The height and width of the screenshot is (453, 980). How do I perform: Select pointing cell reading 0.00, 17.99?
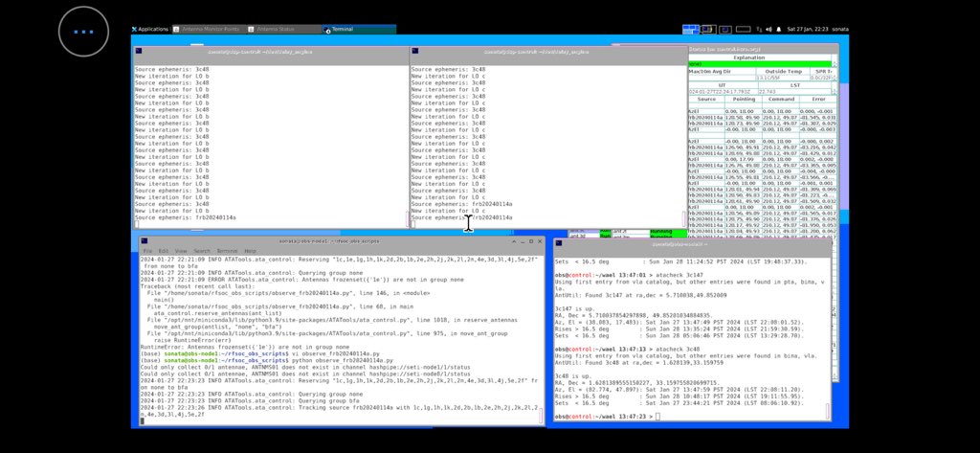click(x=743, y=160)
